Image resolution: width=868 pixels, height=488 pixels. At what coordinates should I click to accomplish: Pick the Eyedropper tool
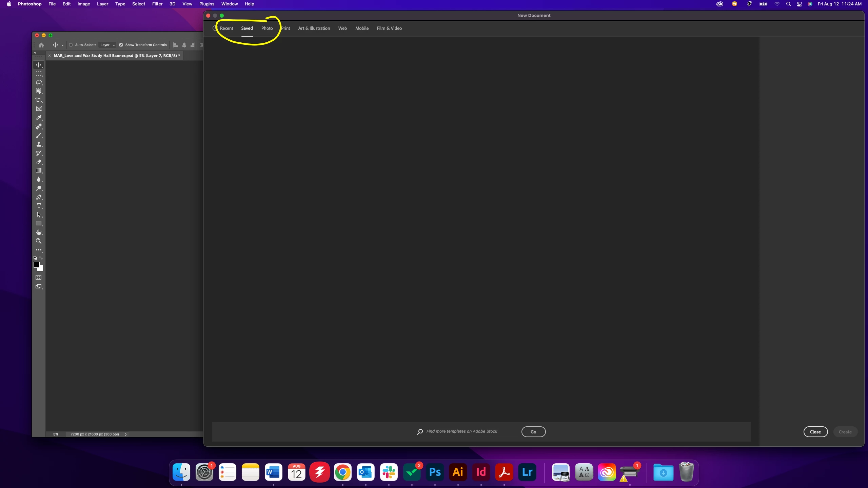point(39,118)
